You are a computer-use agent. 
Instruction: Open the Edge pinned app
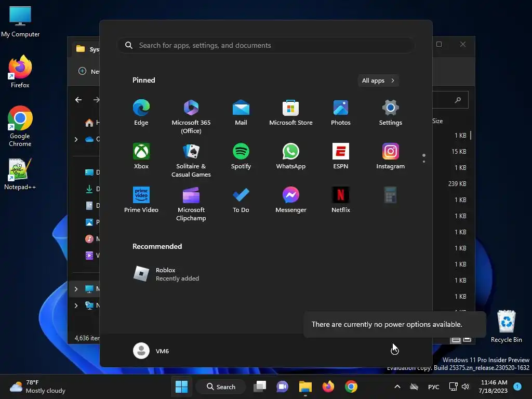(141, 113)
